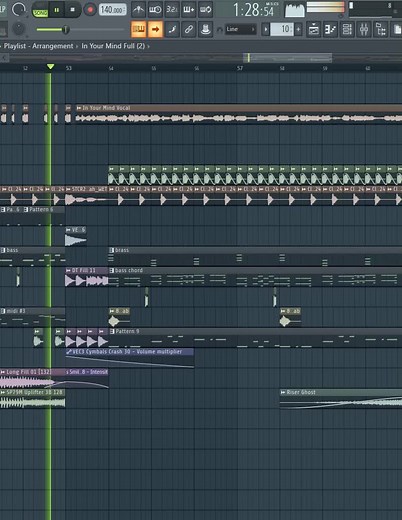Viewport: 402px width, 520px height.
Task: Open the Mixer view icon
Action: pyautogui.click(x=364, y=29)
